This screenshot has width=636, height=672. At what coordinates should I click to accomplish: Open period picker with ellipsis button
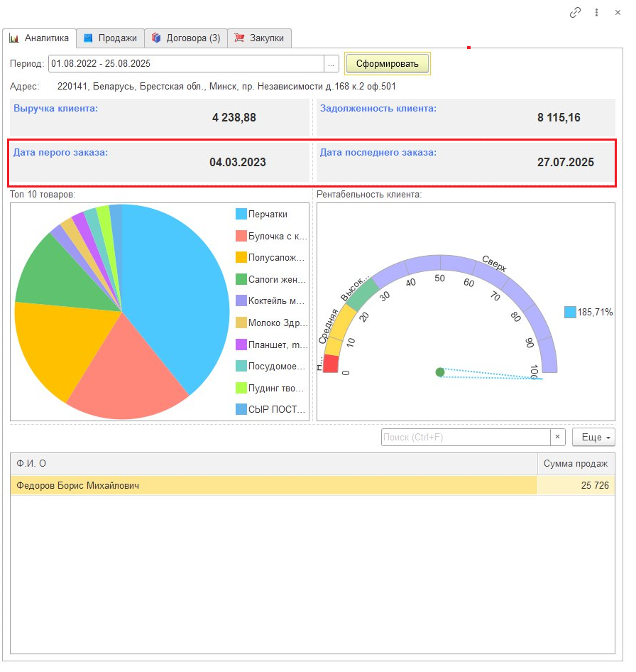[330, 64]
